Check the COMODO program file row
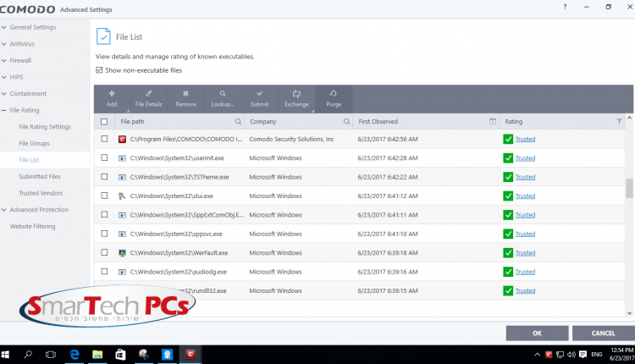The height and width of the screenshot is (364, 635). coord(104,139)
